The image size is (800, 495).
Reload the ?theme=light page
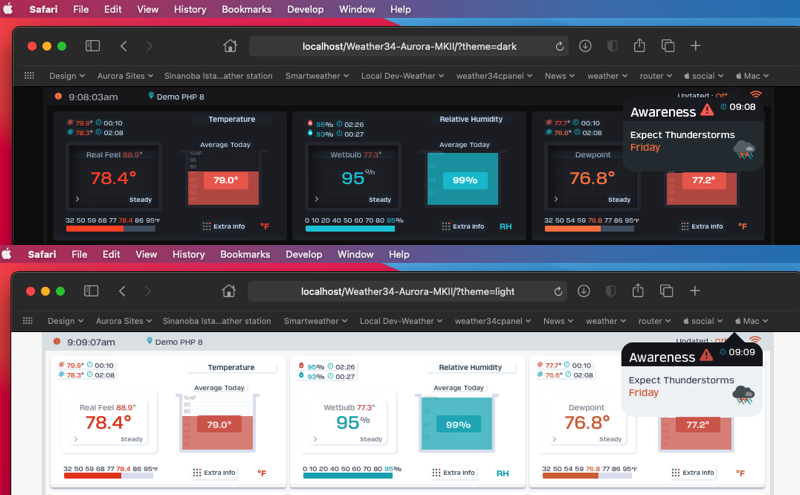pyautogui.click(x=558, y=291)
